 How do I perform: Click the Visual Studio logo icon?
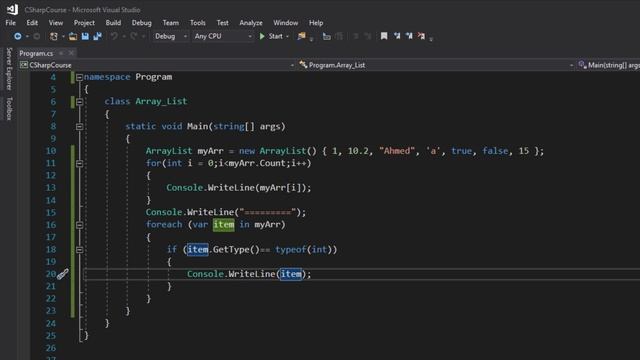pyautogui.click(x=12, y=9)
